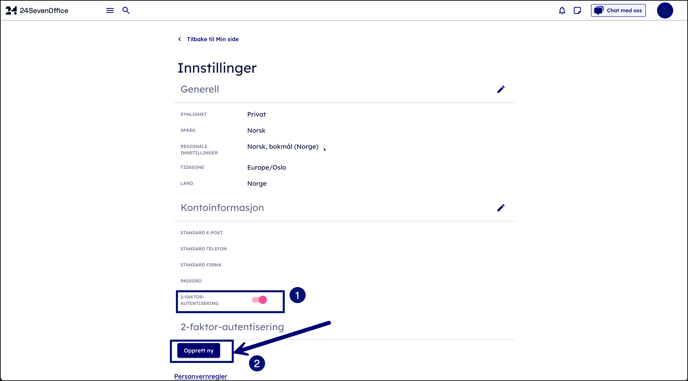This screenshot has height=381, width=688.
Task: Open Chat med oss
Action: [618, 11]
